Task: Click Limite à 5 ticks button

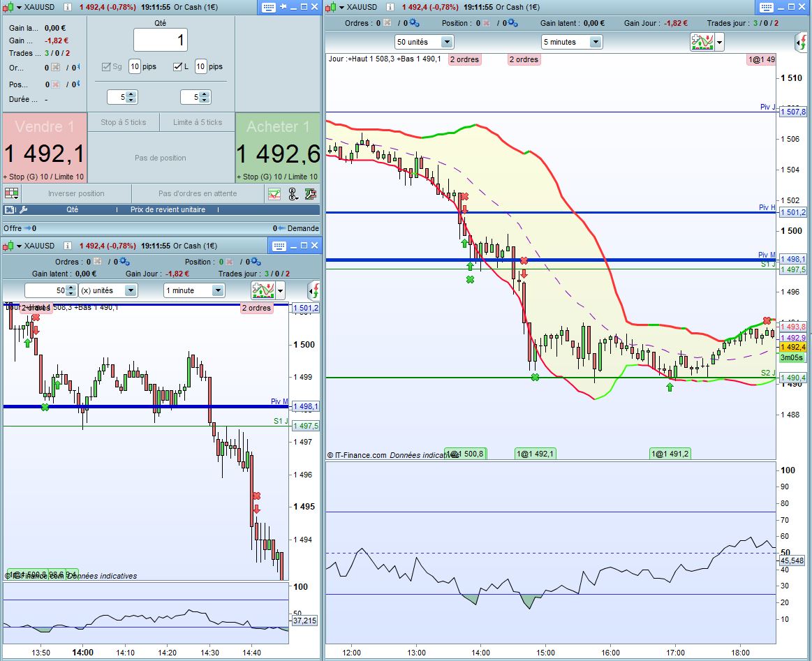Action: pos(198,122)
